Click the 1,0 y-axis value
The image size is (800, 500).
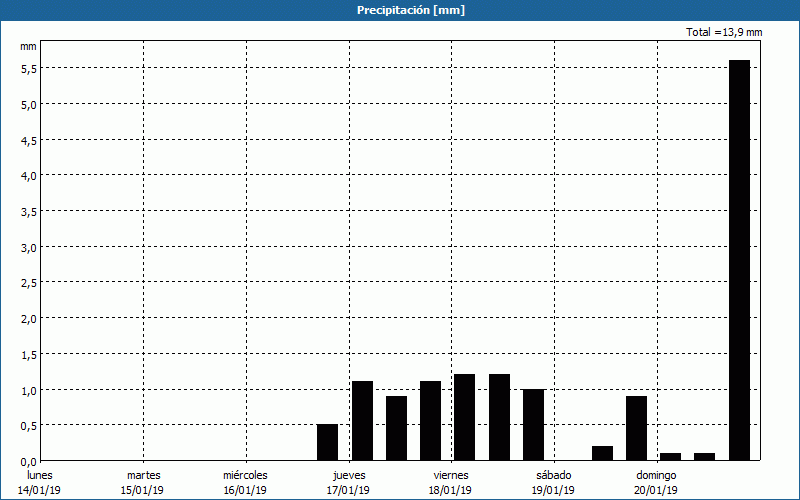(x=29, y=390)
